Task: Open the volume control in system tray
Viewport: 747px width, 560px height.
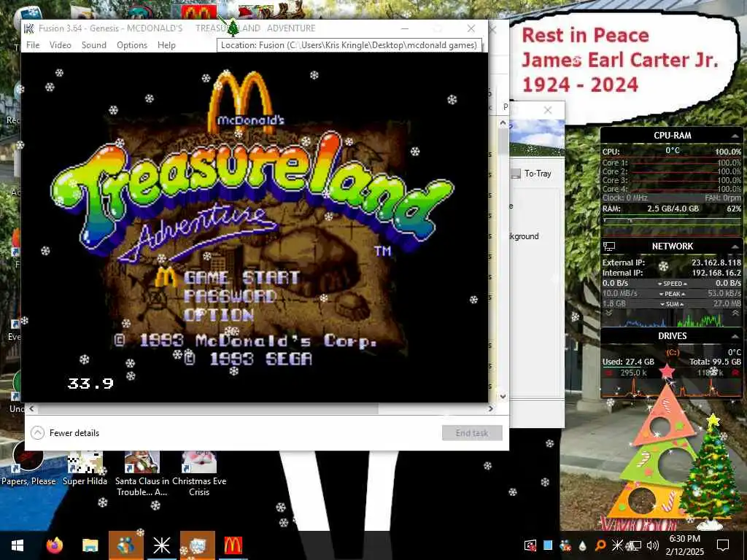Action: point(653,545)
